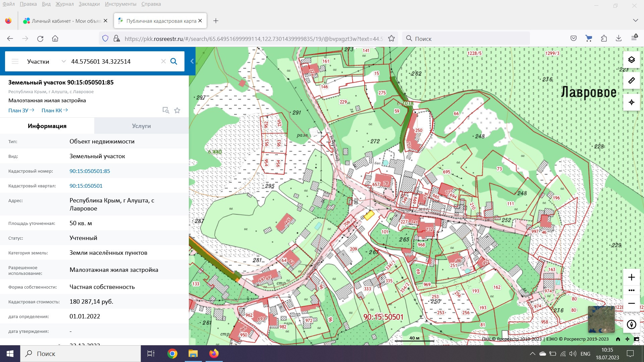Zoom in with the plus button
Image resolution: width=644 pixels, height=362 pixels.
tap(631, 277)
